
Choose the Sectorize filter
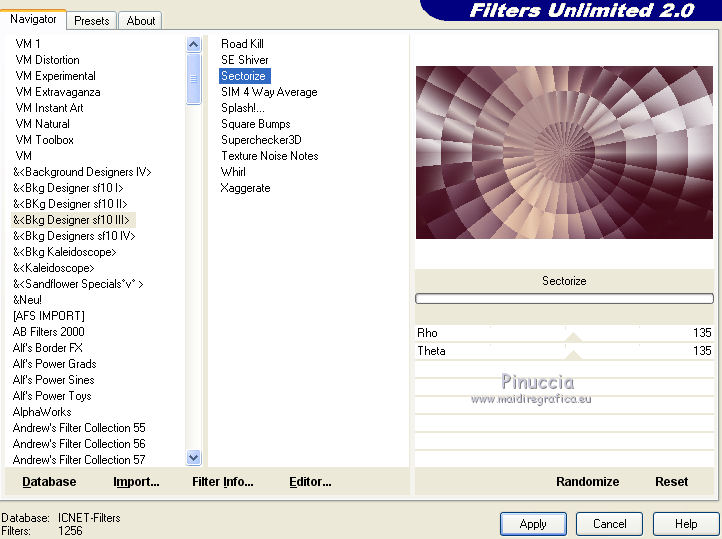point(243,76)
